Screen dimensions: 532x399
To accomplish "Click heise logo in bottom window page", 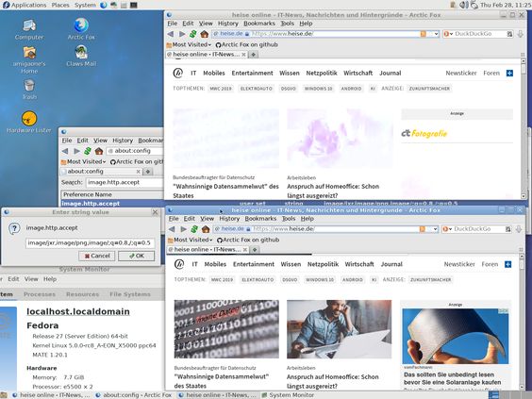I will click(179, 264).
